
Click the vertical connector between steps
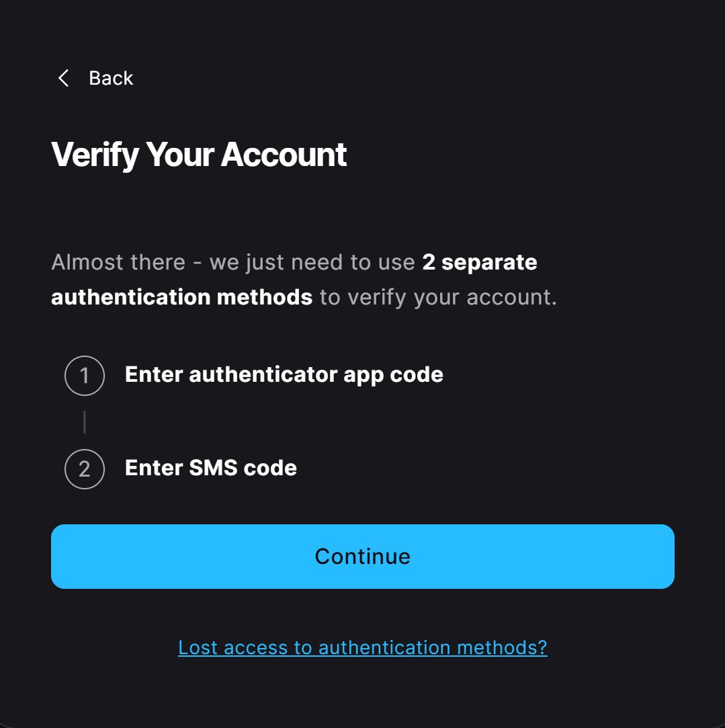tap(85, 422)
